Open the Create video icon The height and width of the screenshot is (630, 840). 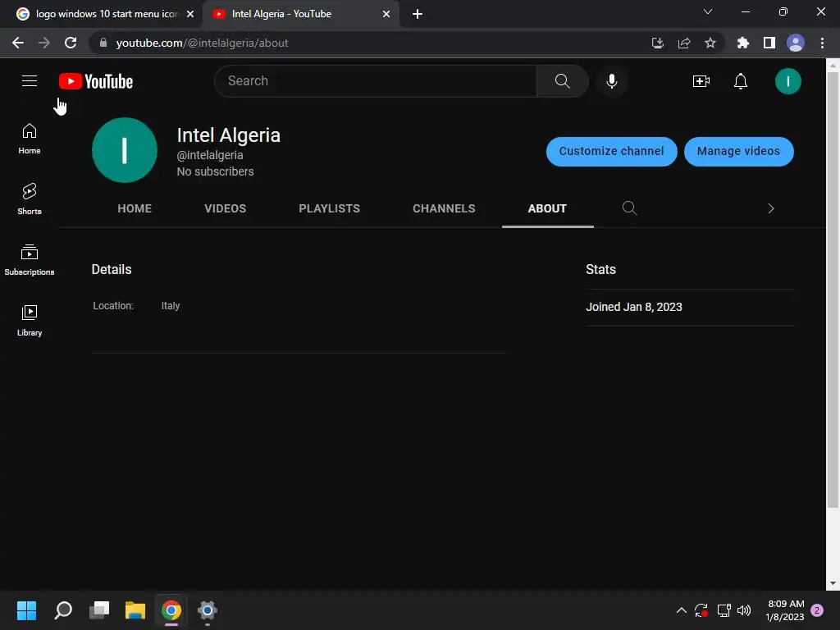pyautogui.click(x=701, y=81)
